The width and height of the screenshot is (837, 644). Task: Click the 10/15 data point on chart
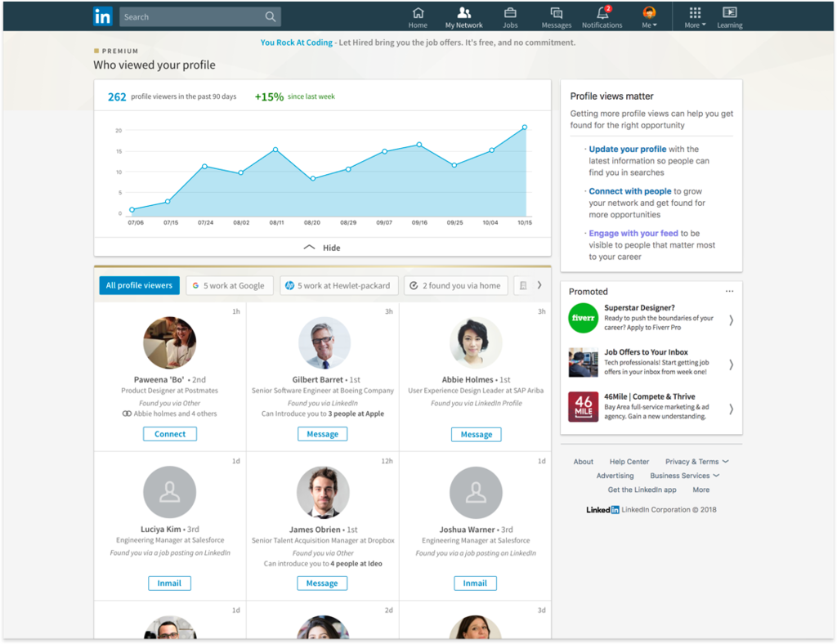[x=525, y=127]
